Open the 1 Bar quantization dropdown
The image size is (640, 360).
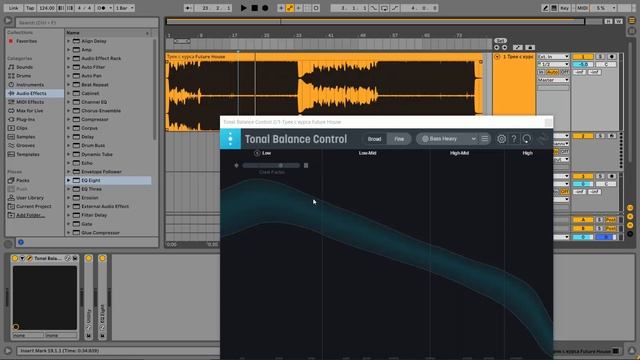pyautogui.click(x=124, y=8)
